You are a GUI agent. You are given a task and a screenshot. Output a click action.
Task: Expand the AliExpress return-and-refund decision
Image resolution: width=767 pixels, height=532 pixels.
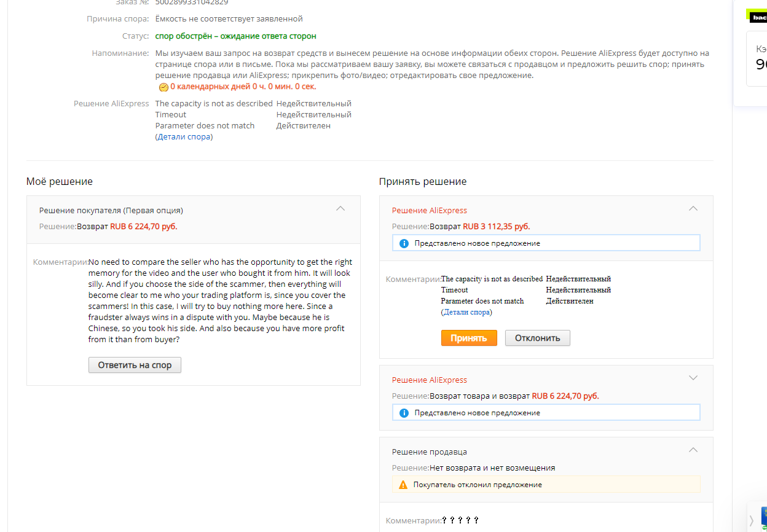pyautogui.click(x=693, y=378)
